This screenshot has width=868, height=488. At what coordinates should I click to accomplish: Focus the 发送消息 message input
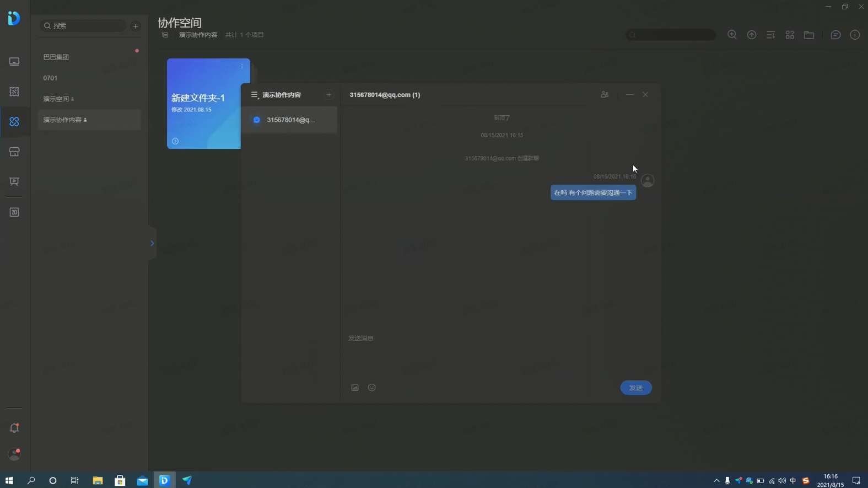click(500, 353)
